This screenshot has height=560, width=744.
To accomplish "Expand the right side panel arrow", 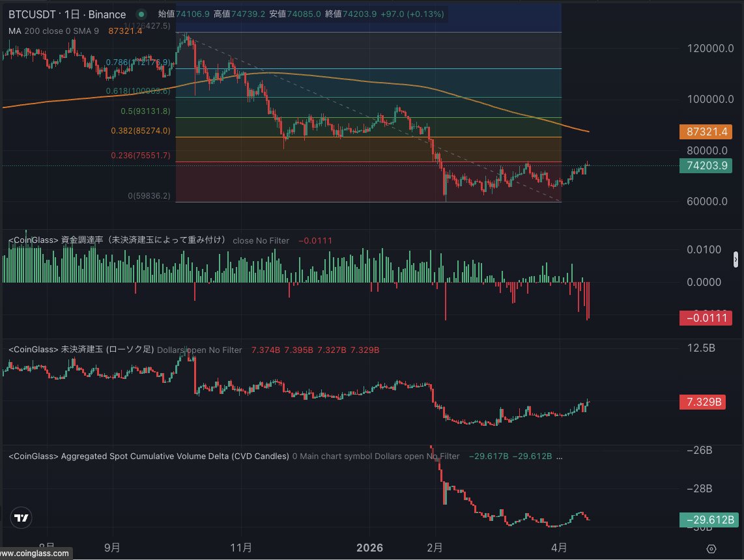I will (736, 259).
